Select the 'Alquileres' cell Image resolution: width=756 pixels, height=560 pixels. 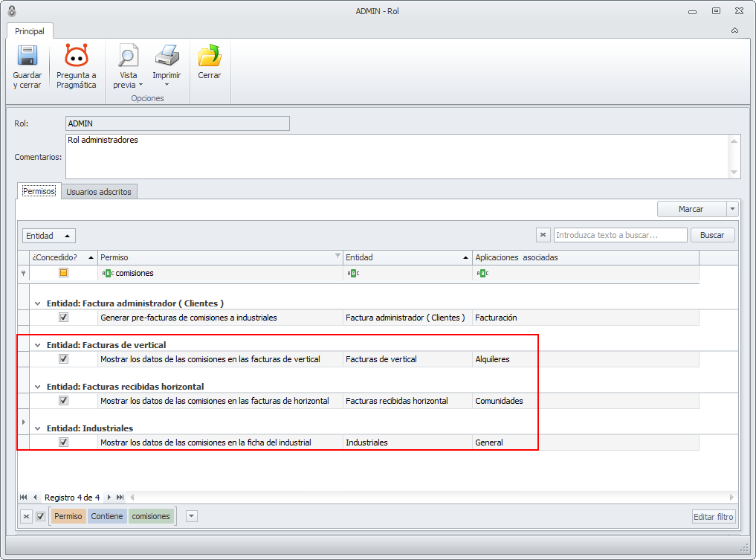tap(585, 359)
